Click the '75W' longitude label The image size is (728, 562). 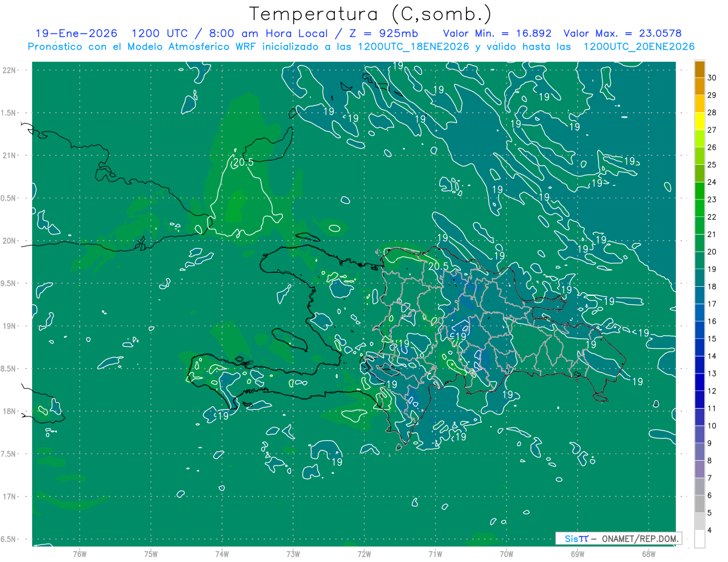pyautogui.click(x=151, y=554)
